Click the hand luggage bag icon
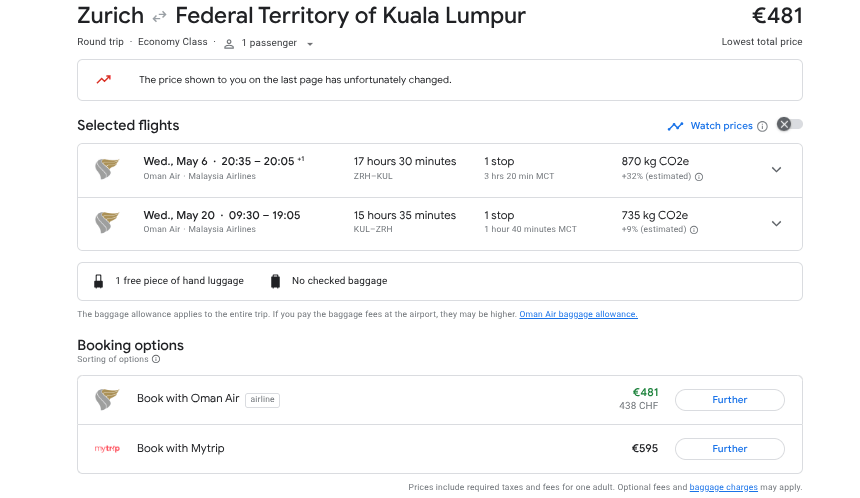Image resolution: width=860 pixels, height=498 pixels. coord(98,281)
